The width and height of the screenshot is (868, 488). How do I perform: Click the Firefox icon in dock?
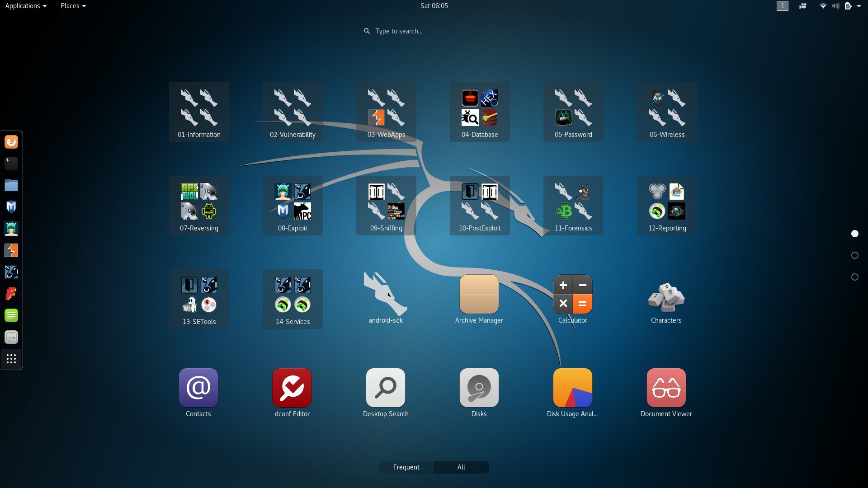tap(11, 142)
